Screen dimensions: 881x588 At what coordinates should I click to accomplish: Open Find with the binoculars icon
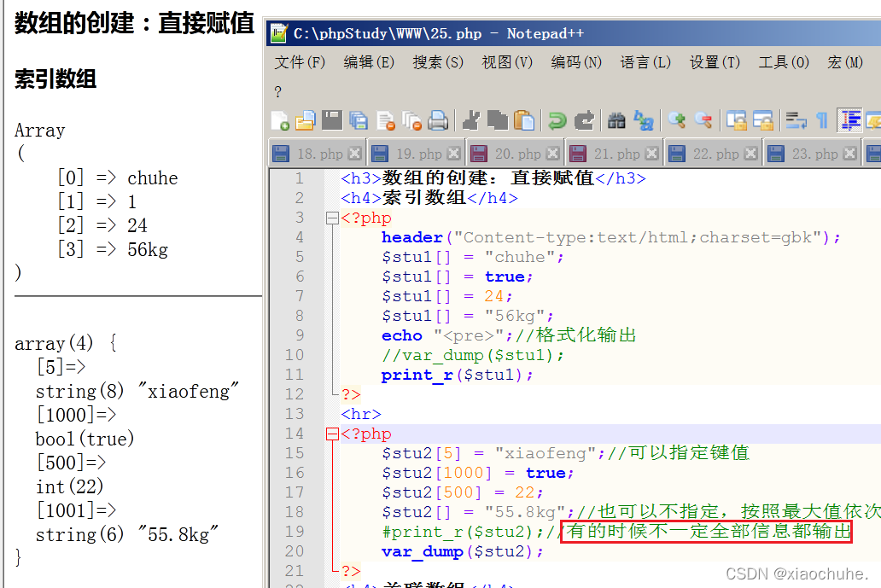click(616, 120)
